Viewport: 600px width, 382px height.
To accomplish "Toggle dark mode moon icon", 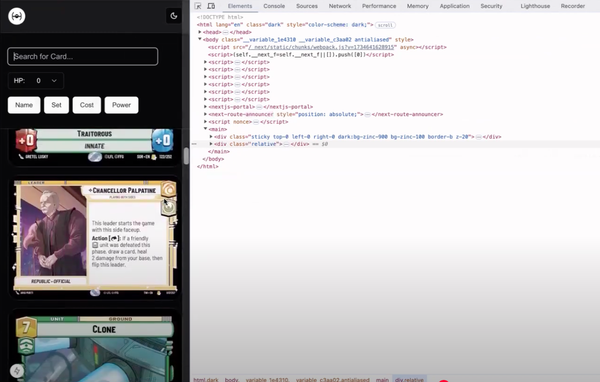I will click(x=174, y=16).
